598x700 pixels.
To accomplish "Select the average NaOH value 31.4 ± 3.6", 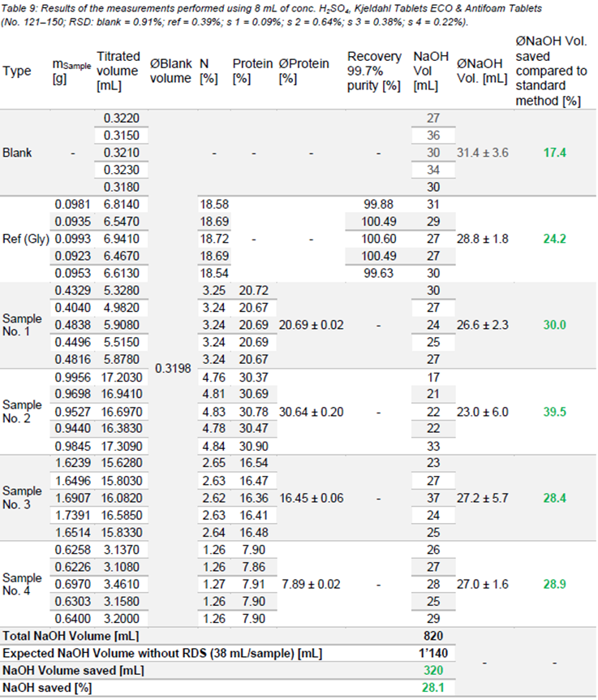I will [482, 153].
